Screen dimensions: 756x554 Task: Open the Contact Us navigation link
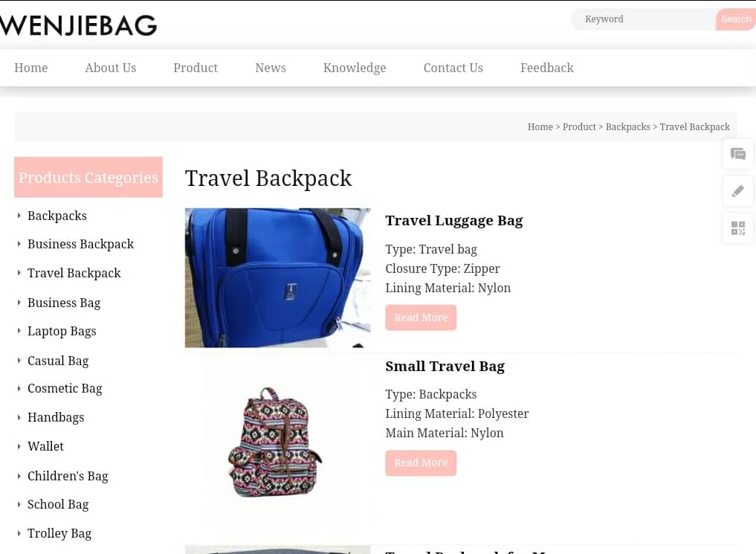453,68
